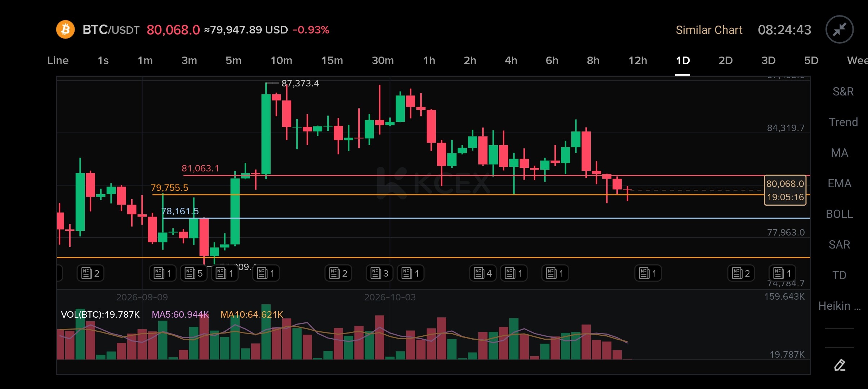Switch to the 3D timeframe

point(768,61)
